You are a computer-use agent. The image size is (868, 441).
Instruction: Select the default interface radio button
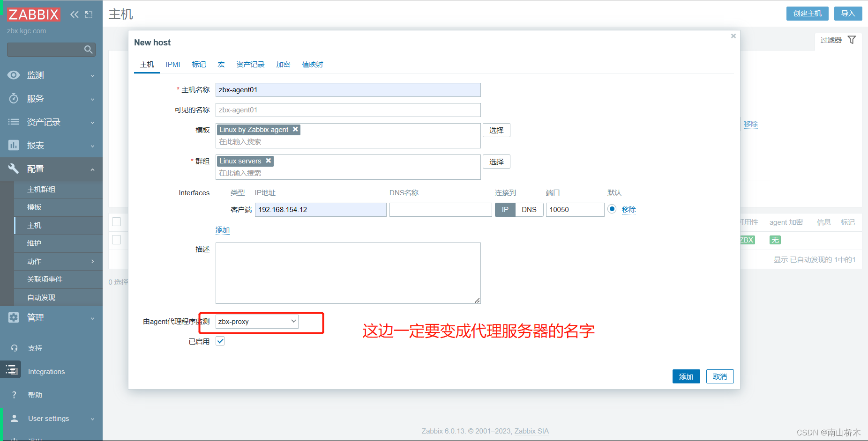tap(612, 209)
